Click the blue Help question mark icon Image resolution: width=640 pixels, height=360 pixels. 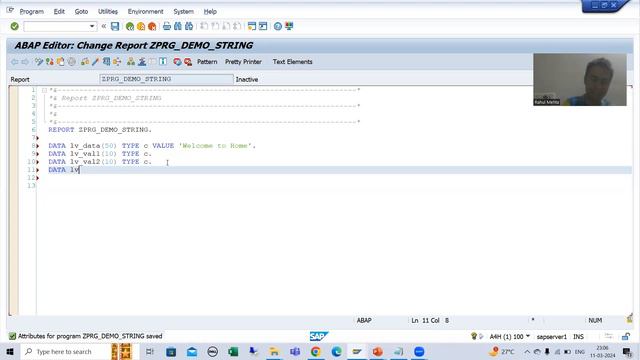[278, 27]
